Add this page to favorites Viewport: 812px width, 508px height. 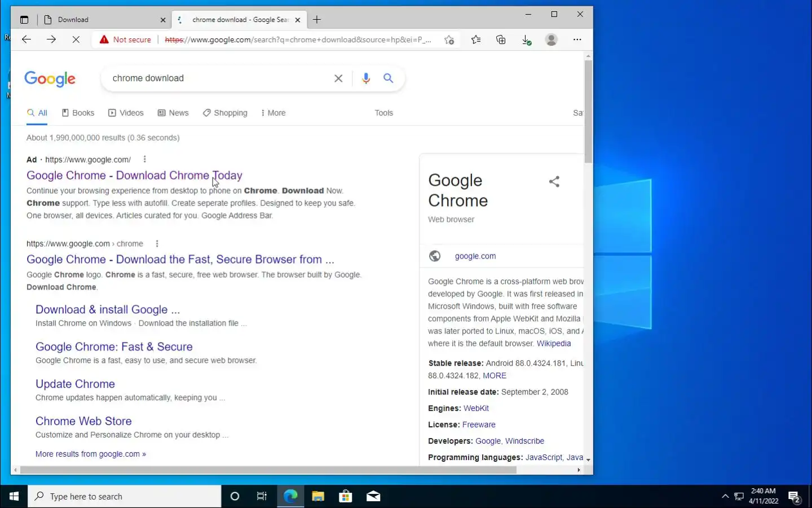point(449,40)
